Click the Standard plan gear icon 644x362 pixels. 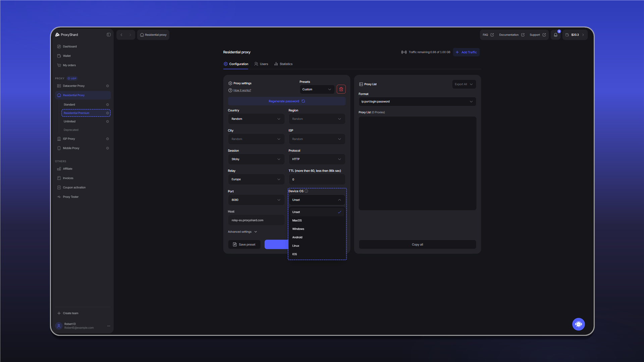107,105
